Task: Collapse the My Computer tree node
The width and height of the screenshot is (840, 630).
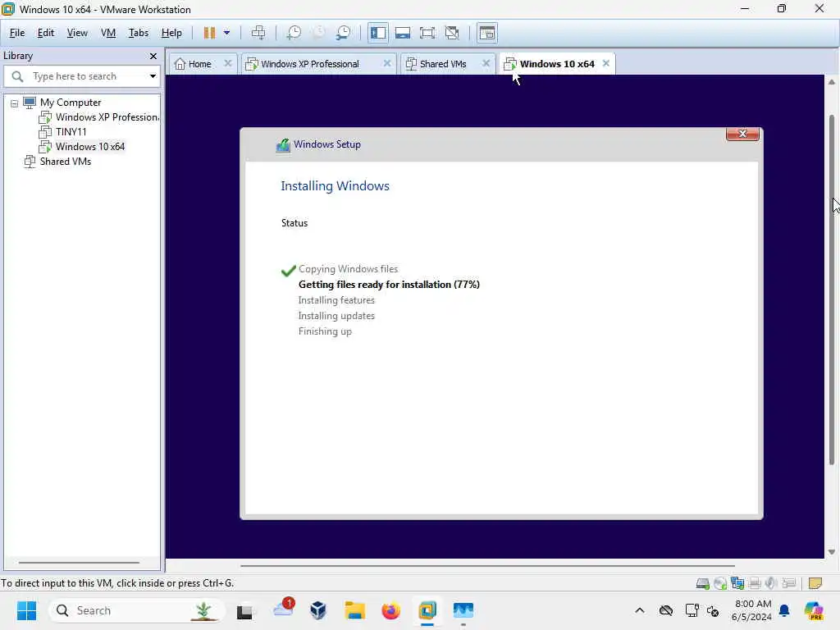Action: click(15, 103)
